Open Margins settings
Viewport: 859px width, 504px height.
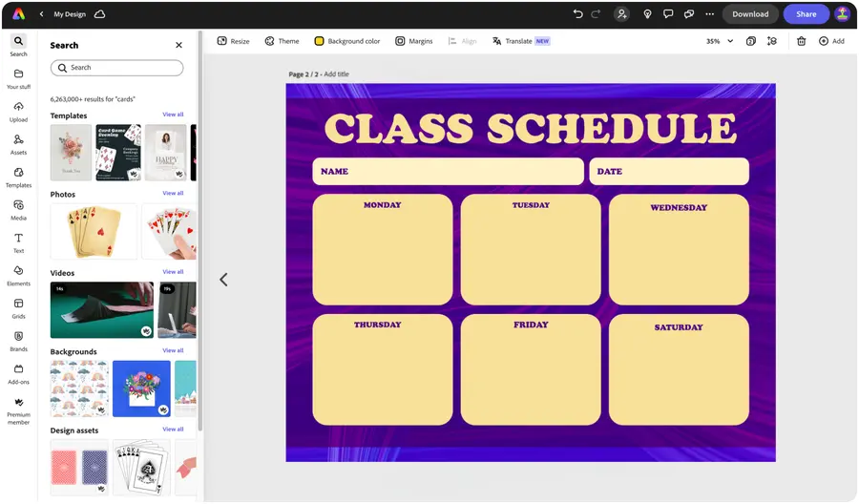tap(414, 41)
